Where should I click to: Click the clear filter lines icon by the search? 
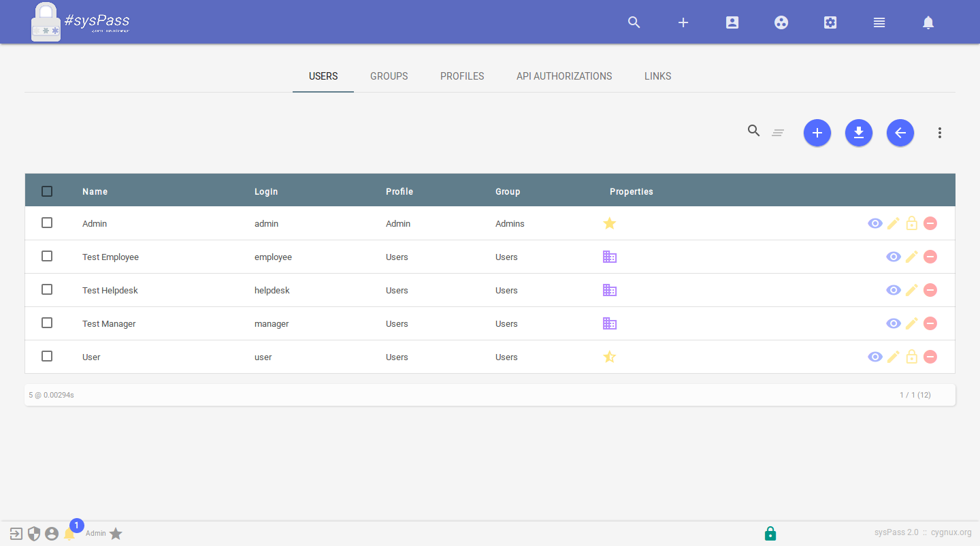pos(778,133)
